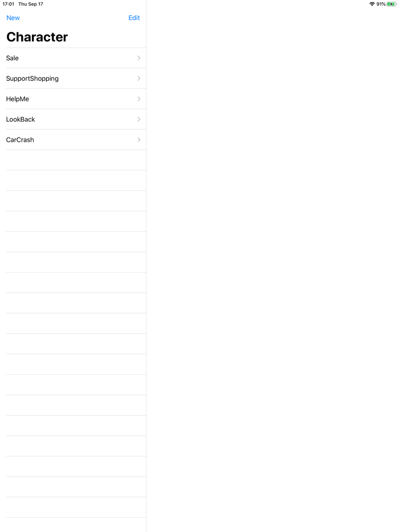This screenshot has width=399, height=532.
Task: Click the HelpMe disclosure chevron
Action: [139, 99]
